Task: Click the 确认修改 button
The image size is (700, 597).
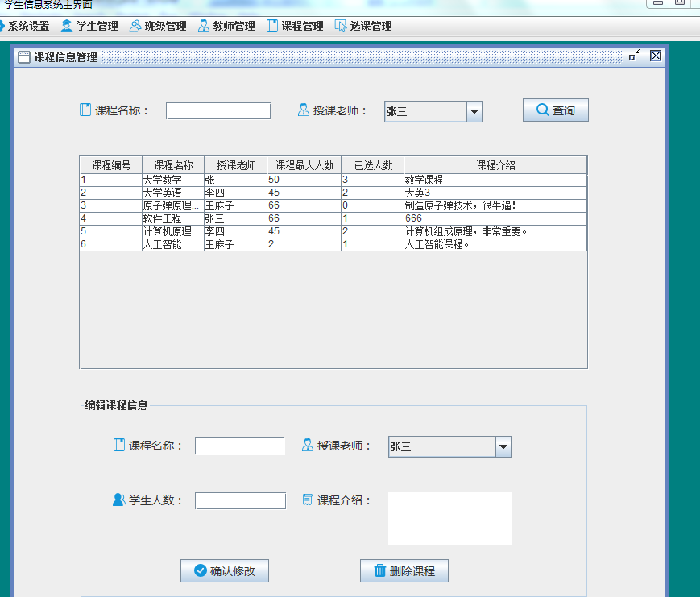Action: (225, 570)
